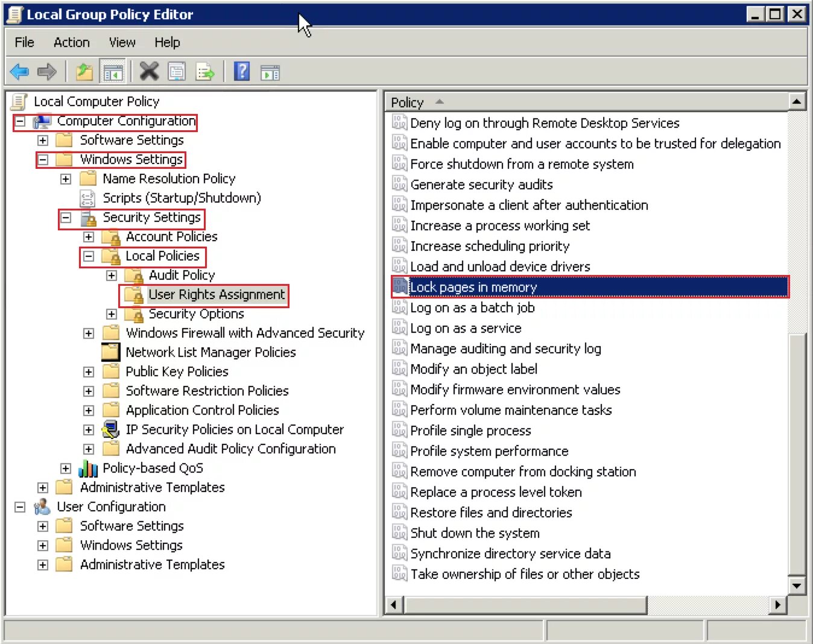Click the blue Help question-mark icon

click(x=242, y=72)
